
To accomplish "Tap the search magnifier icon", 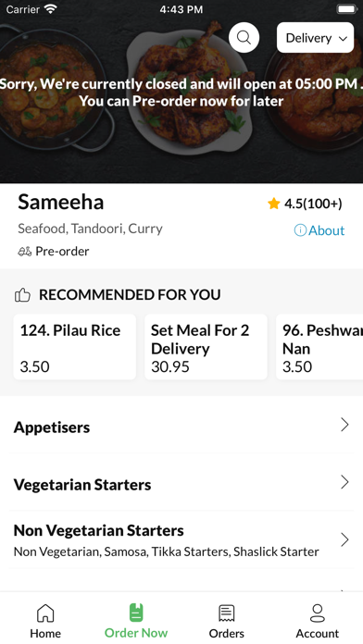I will [244, 38].
